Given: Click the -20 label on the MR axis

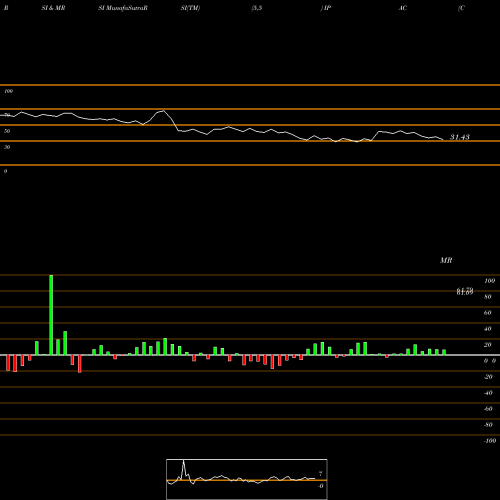Looking at the screenshot, I should (x=488, y=377).
